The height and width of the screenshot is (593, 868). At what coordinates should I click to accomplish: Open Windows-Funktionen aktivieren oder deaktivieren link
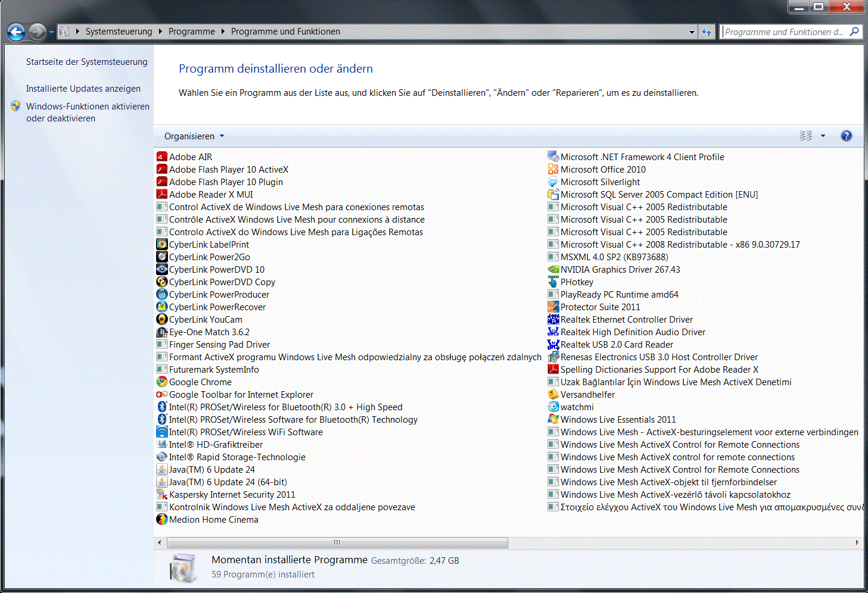point(88,112)
